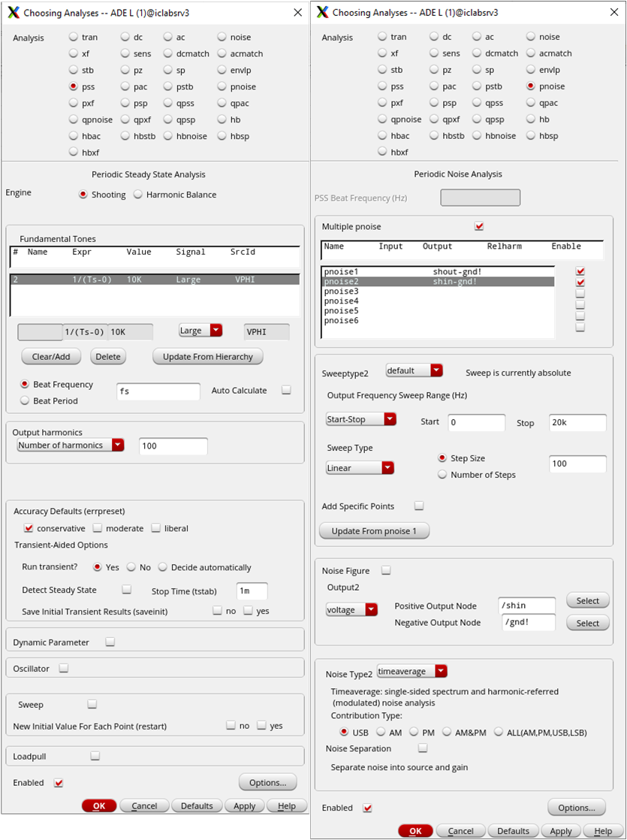627x840 pixels.
Task: Select the pnoise3 row in list
Action: [438, 292]
